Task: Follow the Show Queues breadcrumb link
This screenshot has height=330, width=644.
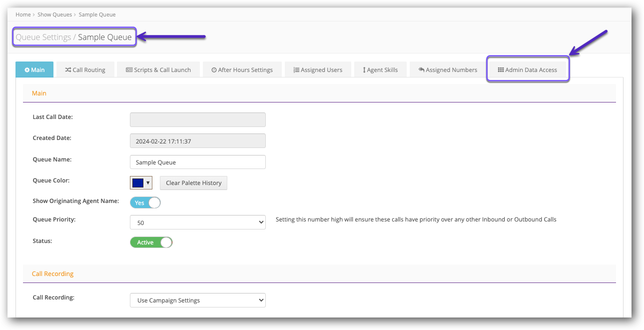Action: tap(55, 14)
